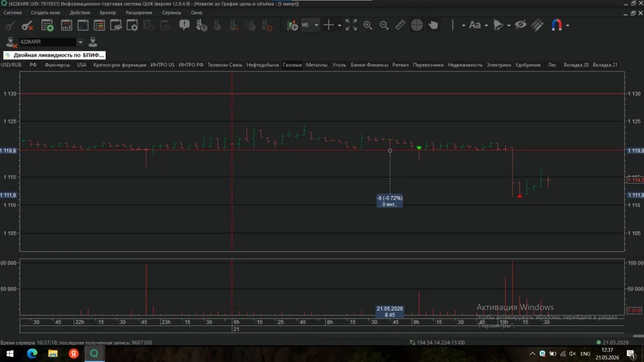Viewport: 644px width, 362px height.
Task: Switch to the USD/RUB tab
Action: (11, 65)
